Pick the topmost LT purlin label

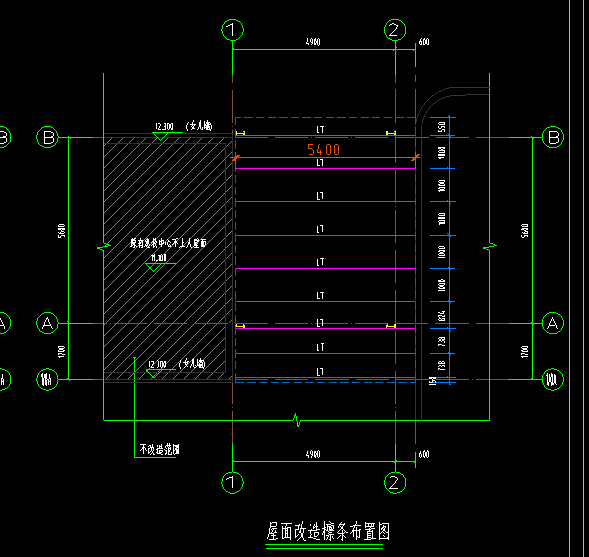pos(320,130)
